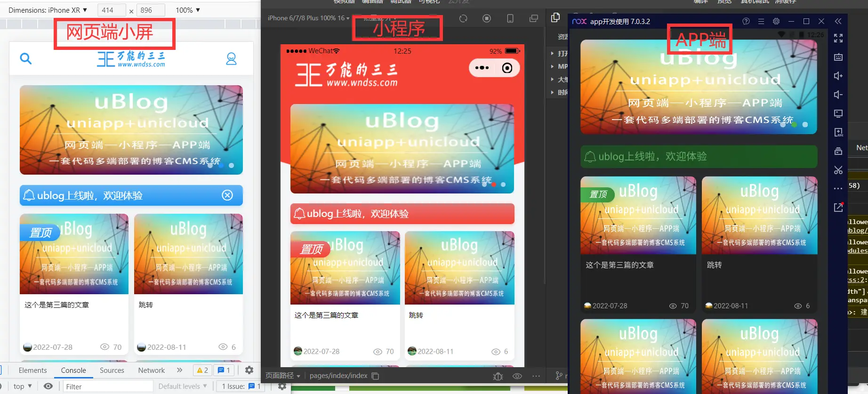Image resolution: width=868 pixels, height=394 pixels.
Task: Open the mini program three-dots capsule menu
Action: pos(482,68)
